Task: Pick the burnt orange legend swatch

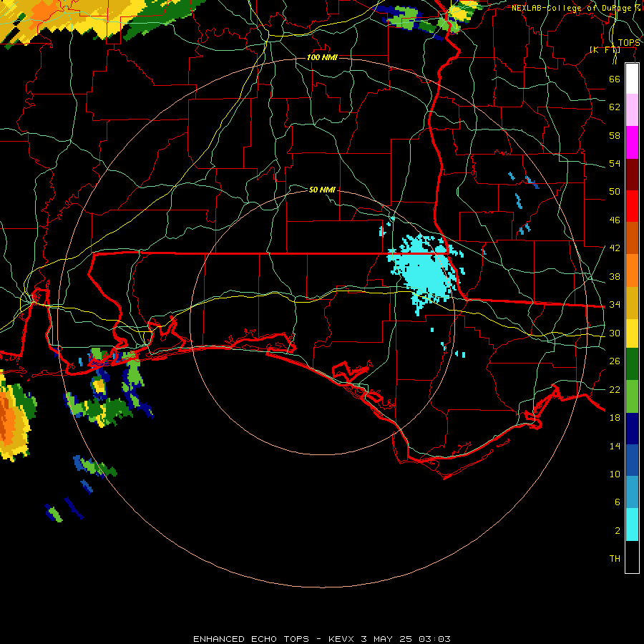Action: click(x=632, y=238)
